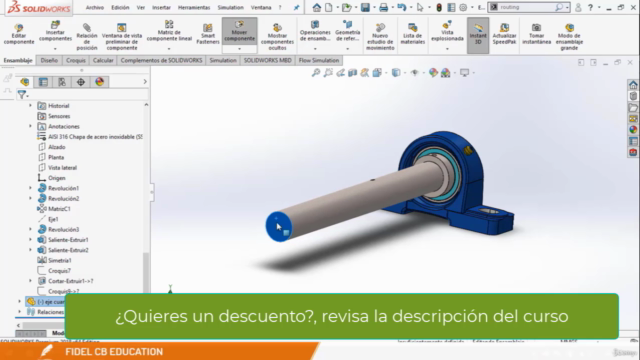Image resolution: width=640 pixels, height=360 pixels.
Task: Expand Revolución2 feature node
Action: [30, 198]
